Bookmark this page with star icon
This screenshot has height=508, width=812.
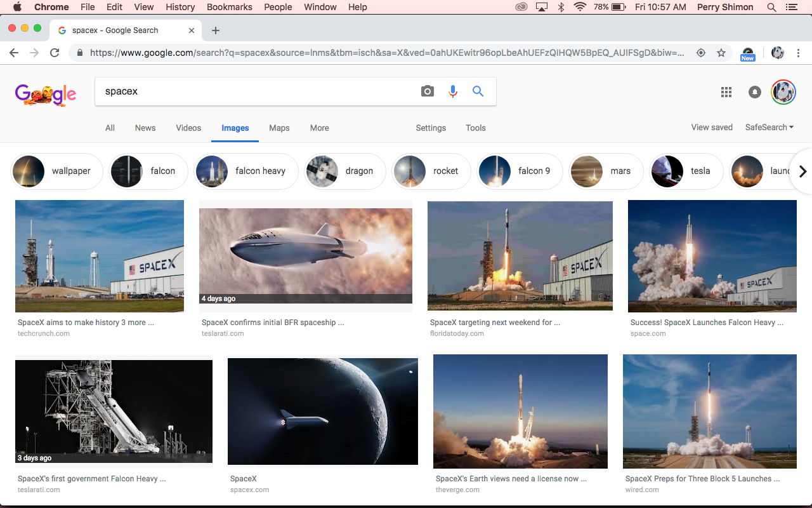pos(721,53)
